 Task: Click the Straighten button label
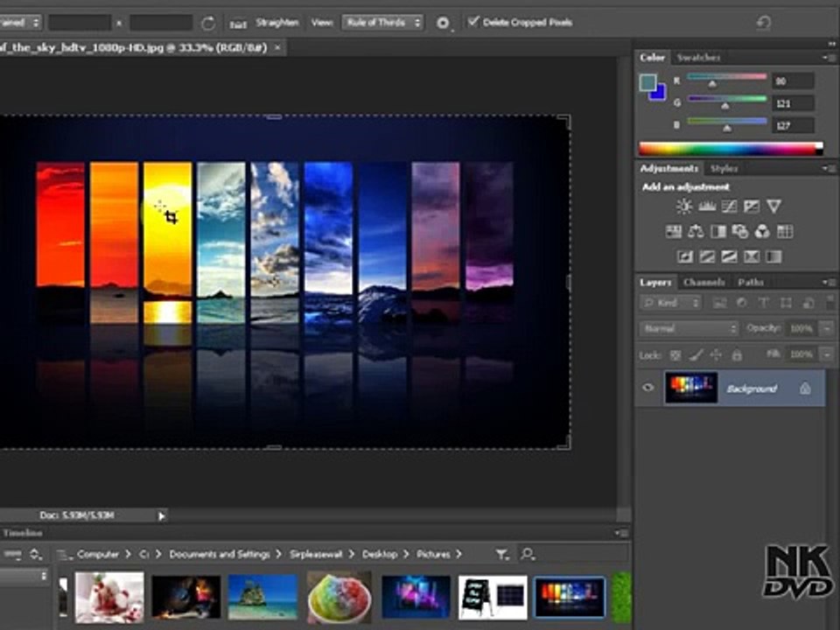tap(277, 23)
